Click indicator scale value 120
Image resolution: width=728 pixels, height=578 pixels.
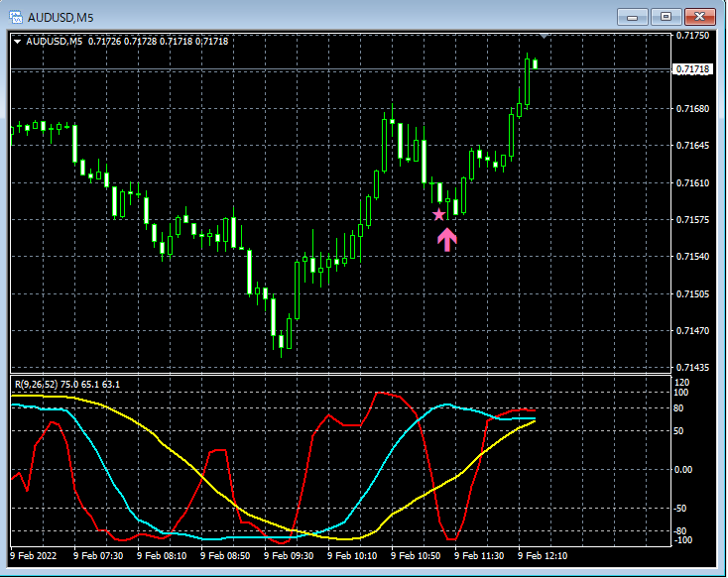pos(682,383)
